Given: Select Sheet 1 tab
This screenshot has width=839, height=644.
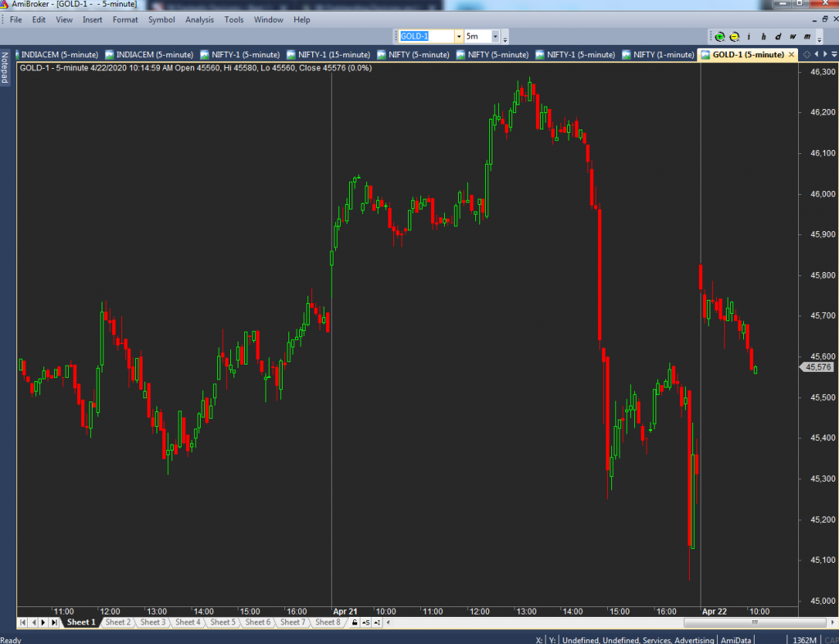Looking at the screenshot, I should (81, 622).
